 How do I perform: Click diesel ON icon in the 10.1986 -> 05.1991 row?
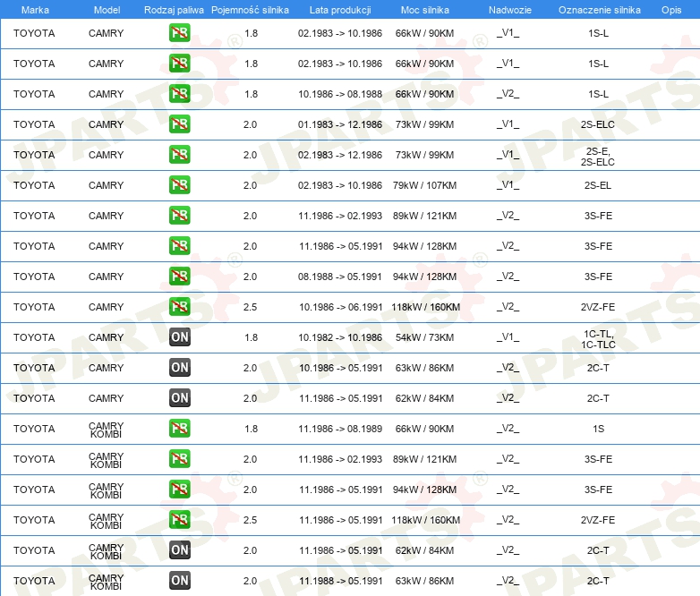[179, 368]
